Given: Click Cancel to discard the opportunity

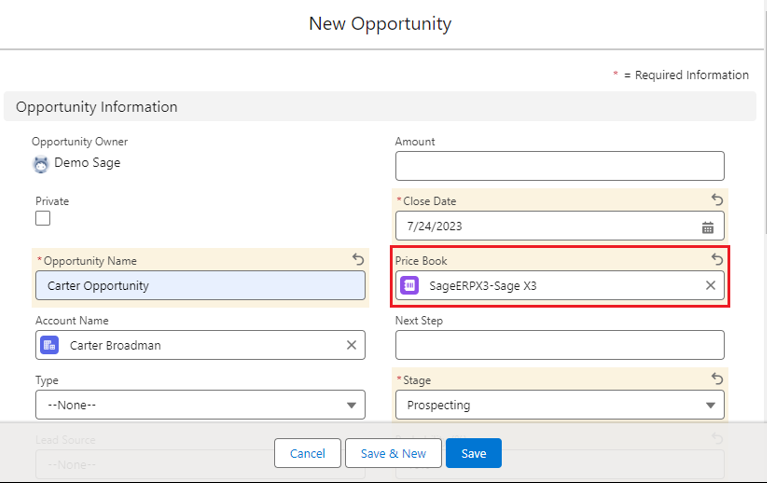Looking at the screenshot, I should (x=307, y=453).
